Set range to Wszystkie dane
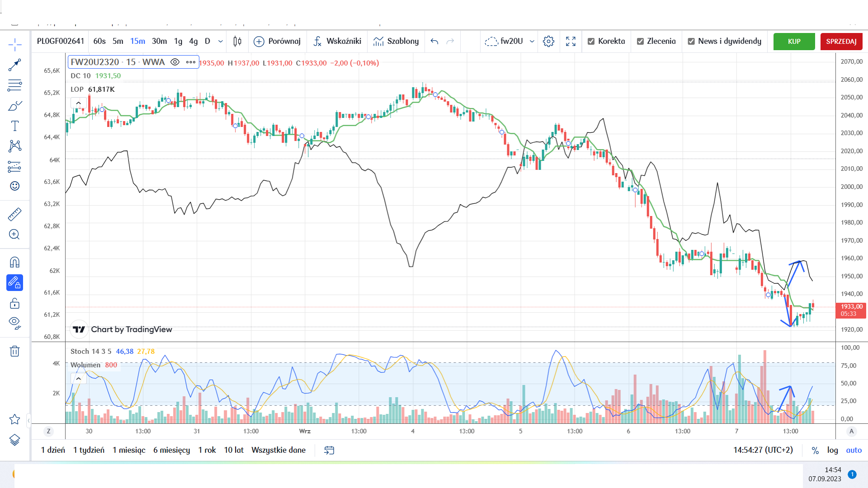 coord(278,450)
